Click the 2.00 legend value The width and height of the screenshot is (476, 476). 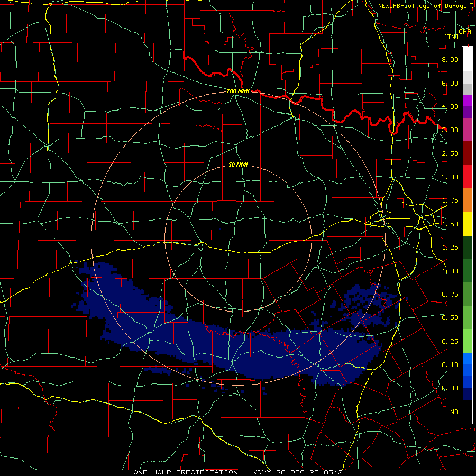[450, 177]
